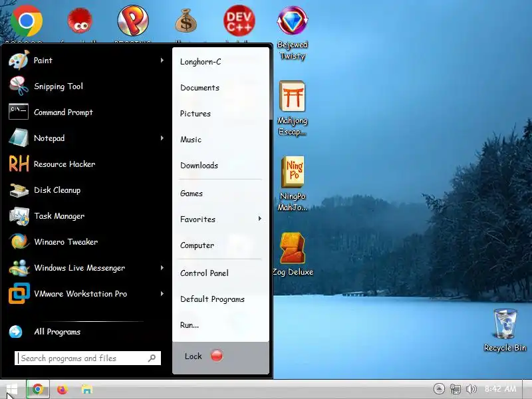Viewport: 532px width, 399px height.
Task: Expand the Paint jump list arrow
Action: pyautogui.click(x=162, y=61)
